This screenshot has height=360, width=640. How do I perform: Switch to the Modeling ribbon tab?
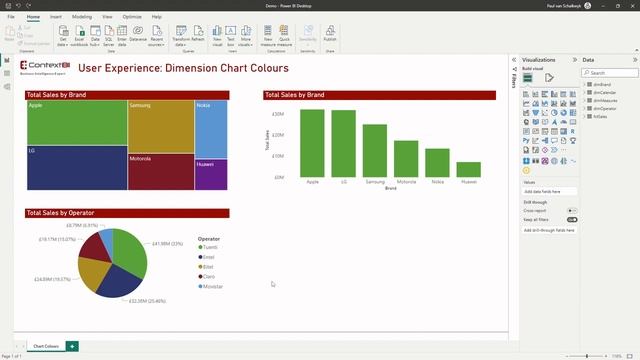[82, 17]
